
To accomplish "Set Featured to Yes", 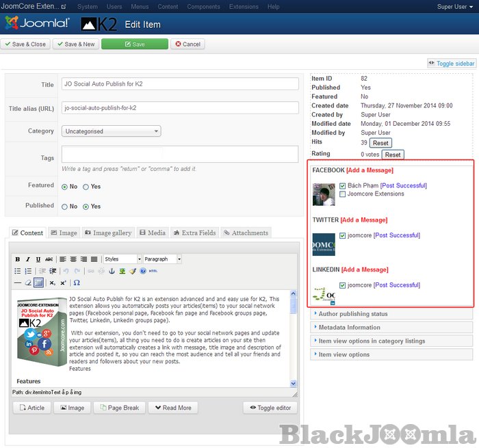I will (x=86, y=186).
